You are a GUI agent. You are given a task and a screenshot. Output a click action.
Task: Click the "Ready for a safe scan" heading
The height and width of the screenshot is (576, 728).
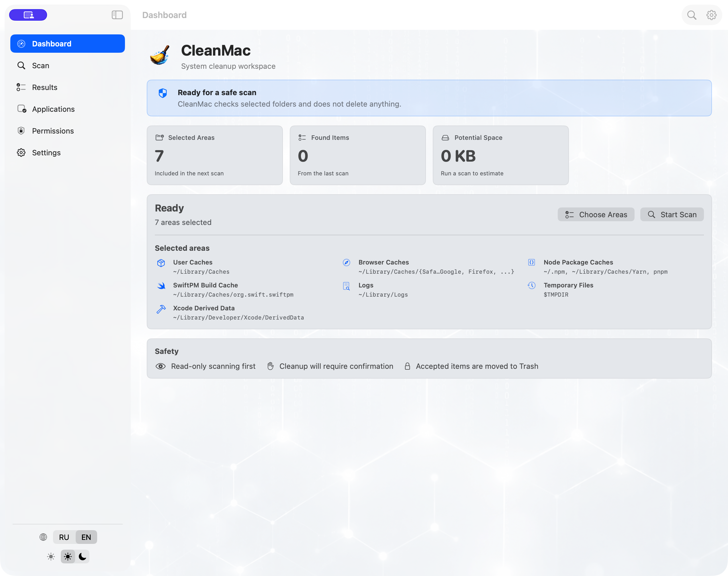pyautogui.click(x=217, y=92)
